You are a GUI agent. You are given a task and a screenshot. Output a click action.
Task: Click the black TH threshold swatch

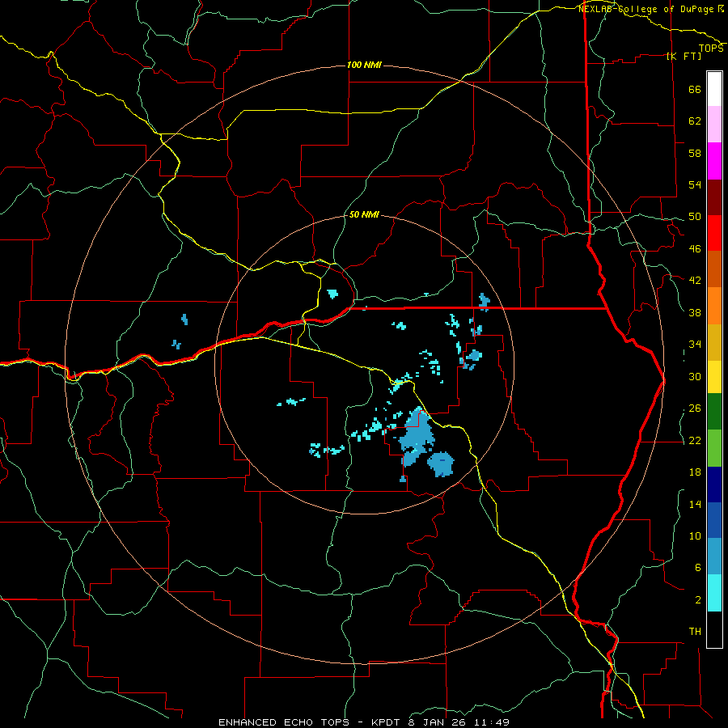click(714, 629)
